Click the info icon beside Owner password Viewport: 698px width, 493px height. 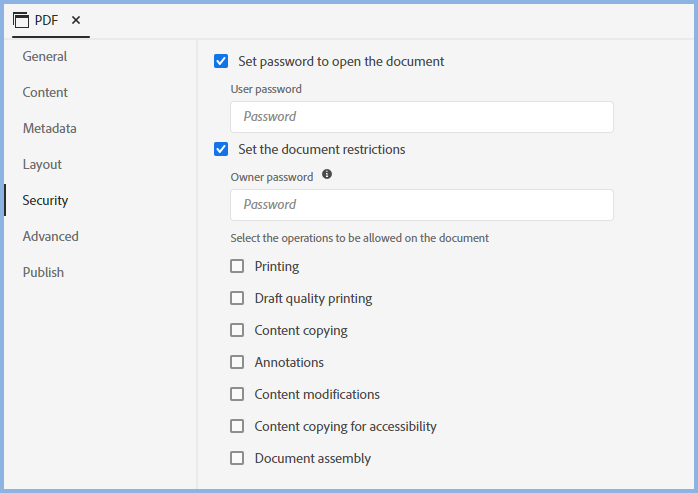point(326,175)
